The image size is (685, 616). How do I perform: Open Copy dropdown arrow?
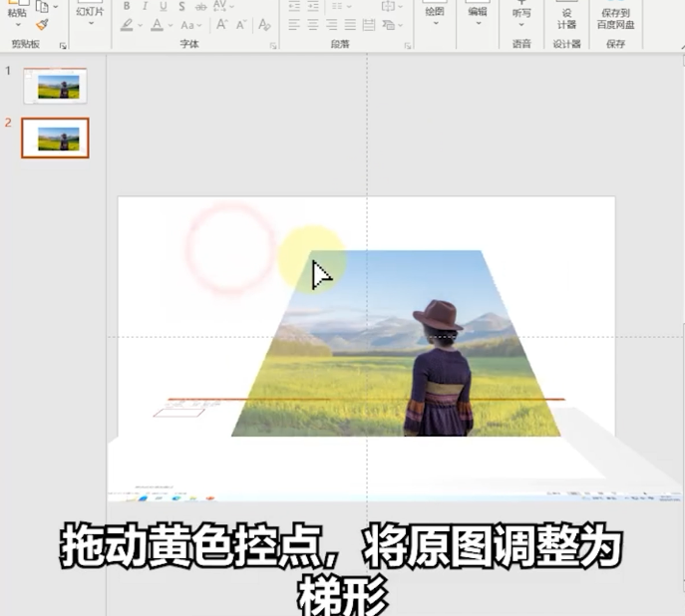[x=56, y=7]
